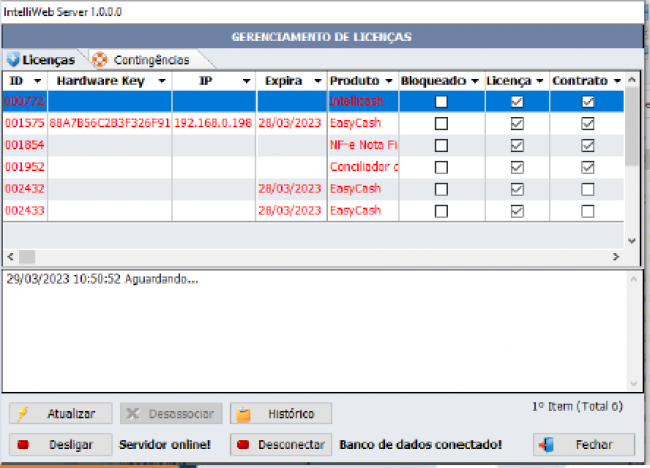Image resolution: width=650 pixels, height=468 pixels.
Task: Click 'Banco de dados conectado!' status text
Action: tap(421, 445)
